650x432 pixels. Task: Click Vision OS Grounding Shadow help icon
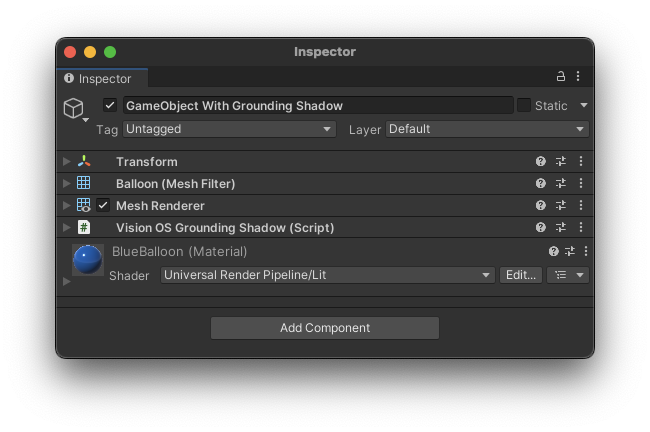(x=541, y=228)
